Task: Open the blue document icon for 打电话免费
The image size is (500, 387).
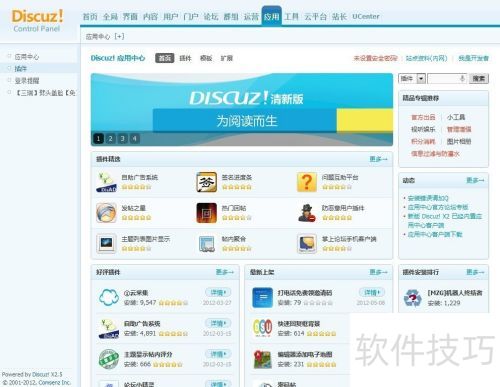Action: click(x=263, y=297)
